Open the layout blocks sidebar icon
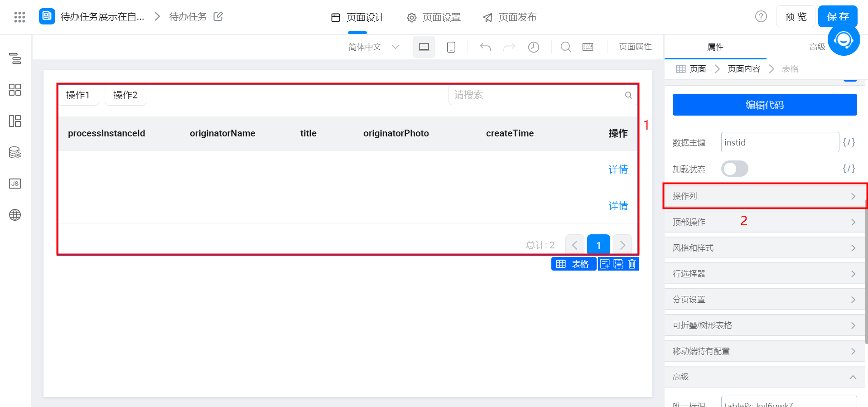The width and height of the screenshot is (868, 407). click(x=15, y=121)
